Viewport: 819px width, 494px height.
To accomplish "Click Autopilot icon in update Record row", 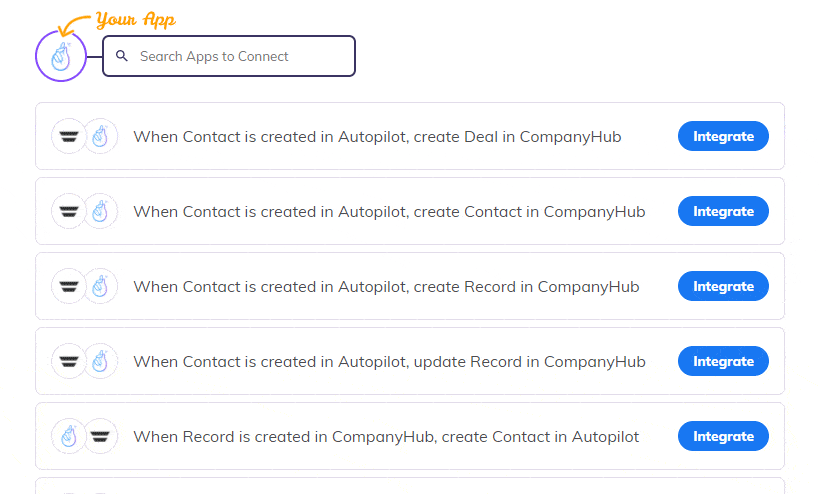I will pos(69,361).
